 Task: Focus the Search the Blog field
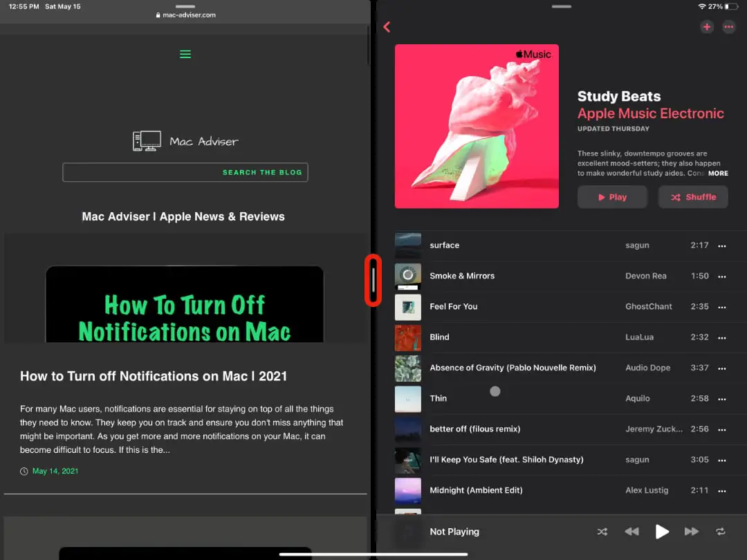click(x=185, y=172)
